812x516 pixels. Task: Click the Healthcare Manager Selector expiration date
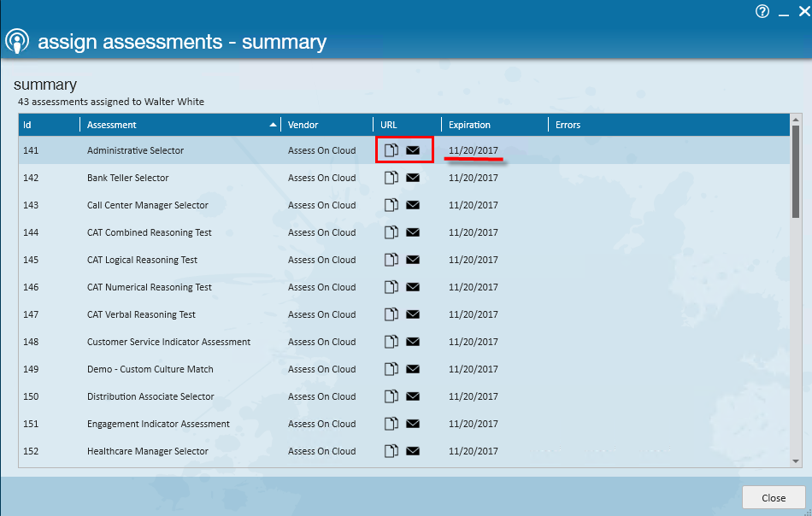474,451
